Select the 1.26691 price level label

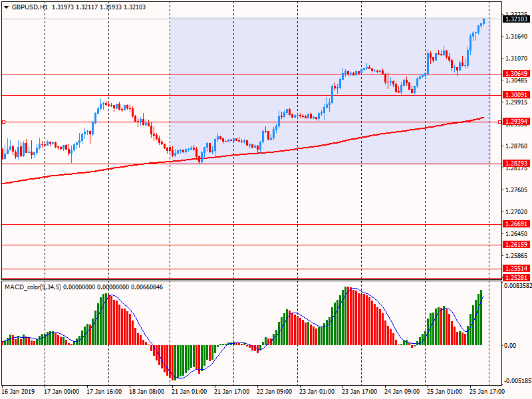tap(516, 224)
